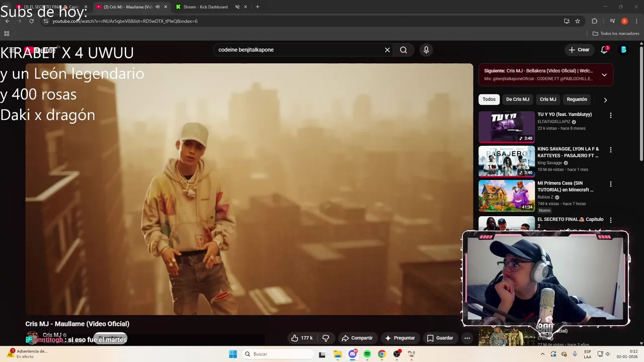The image size is (644, 362).
Task: Open the TU Y YO video thumbnail
Action: 507,127
